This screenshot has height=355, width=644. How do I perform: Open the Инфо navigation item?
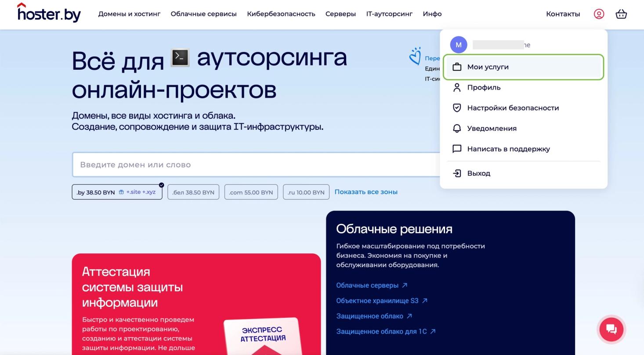432,14
